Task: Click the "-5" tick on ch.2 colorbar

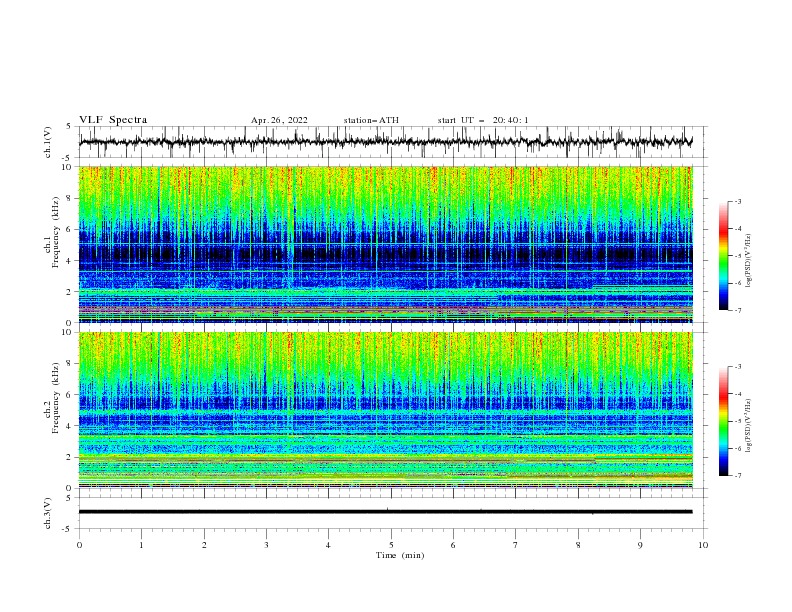Action: coord(737,422)
